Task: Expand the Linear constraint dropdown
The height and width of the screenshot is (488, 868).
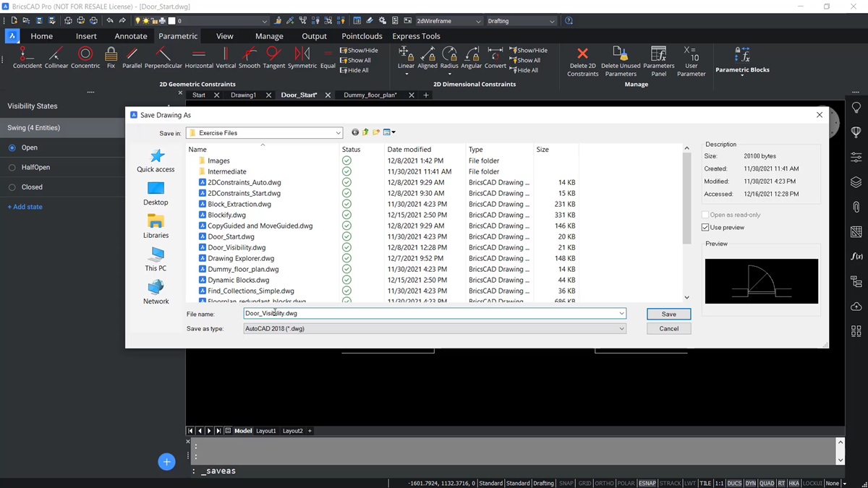Action: (406, 74)
